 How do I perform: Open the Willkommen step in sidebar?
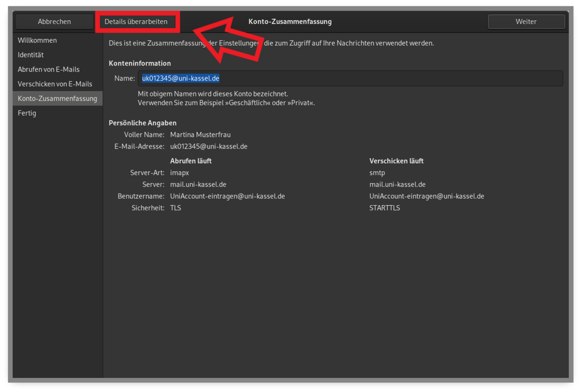pyautogui.click(x=37, y=40)
